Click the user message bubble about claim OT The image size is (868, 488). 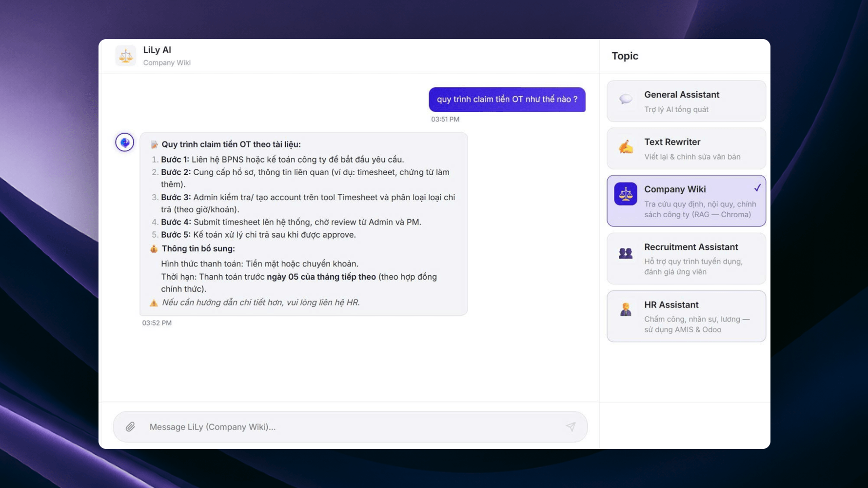pos(507,100)
